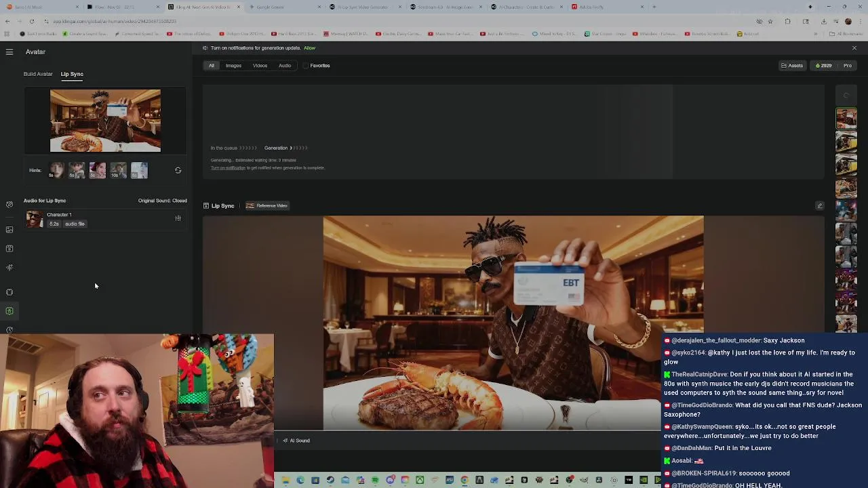Refresh the hints list
The width and height of the screenshot is (868, 488).
point(178,170)
